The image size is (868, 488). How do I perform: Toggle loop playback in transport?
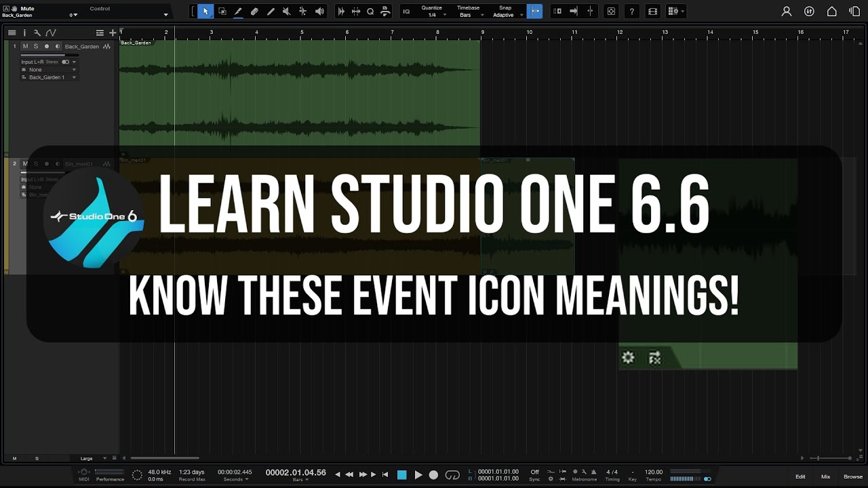(x=452, y=475)
